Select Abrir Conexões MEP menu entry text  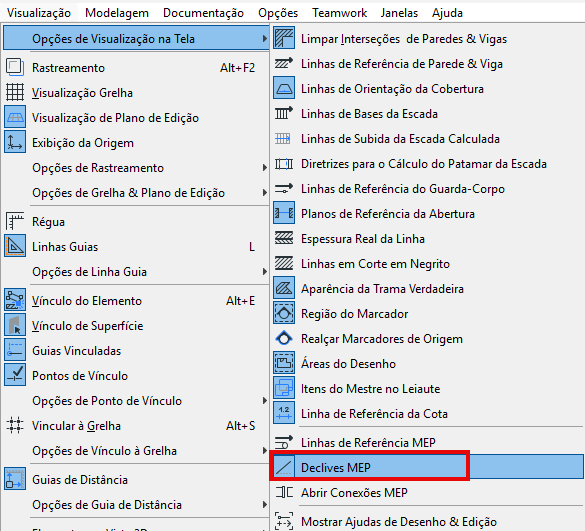pos(354,493)
